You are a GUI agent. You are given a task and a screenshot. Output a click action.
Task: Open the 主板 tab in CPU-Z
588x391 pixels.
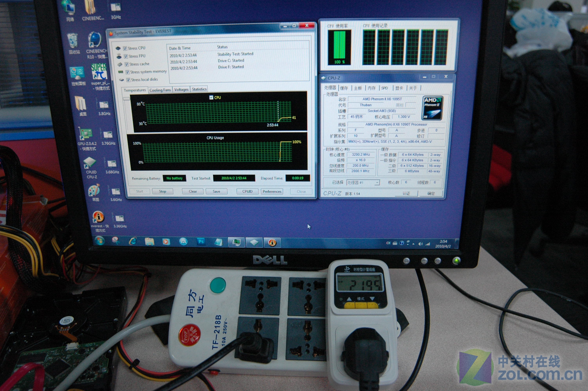point(358,88)
